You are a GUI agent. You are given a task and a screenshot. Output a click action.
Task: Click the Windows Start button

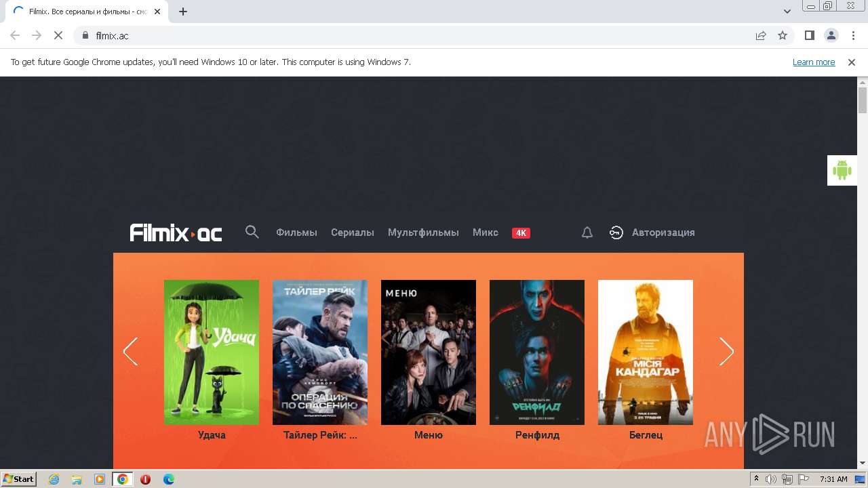pyautogui.click(x=18, y=479)
